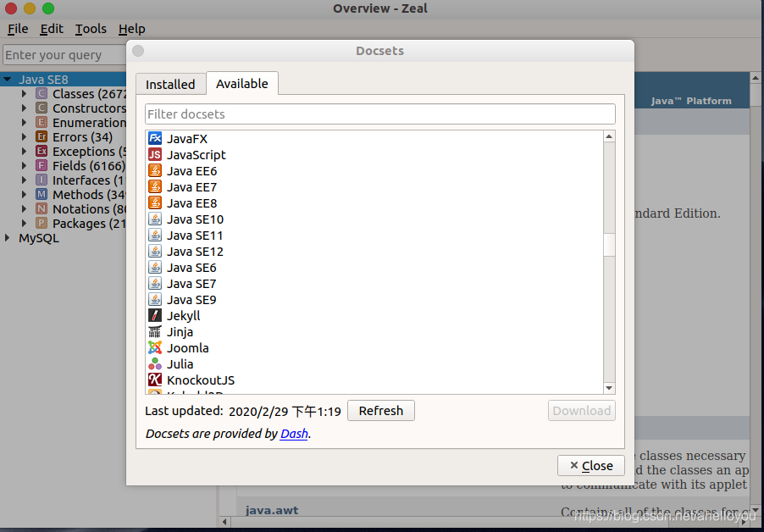The image size is (764, 532).
Task: Click the Jinja docset icon
Action: (155, 331)
